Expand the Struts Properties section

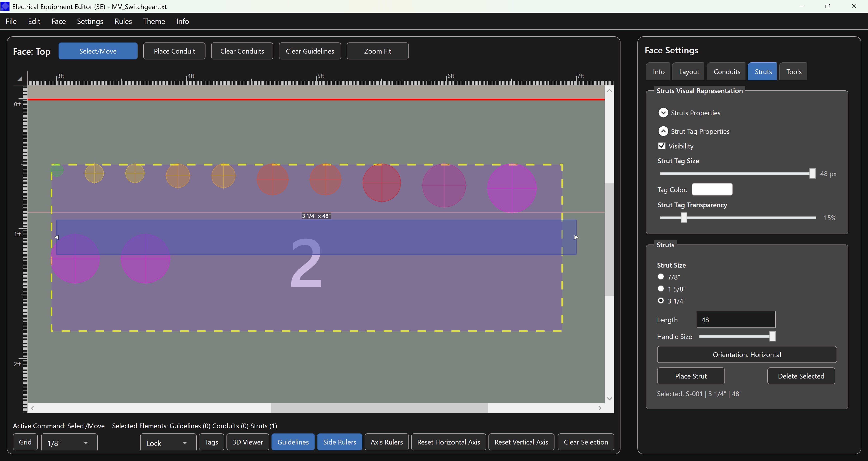tap(663, 113)
